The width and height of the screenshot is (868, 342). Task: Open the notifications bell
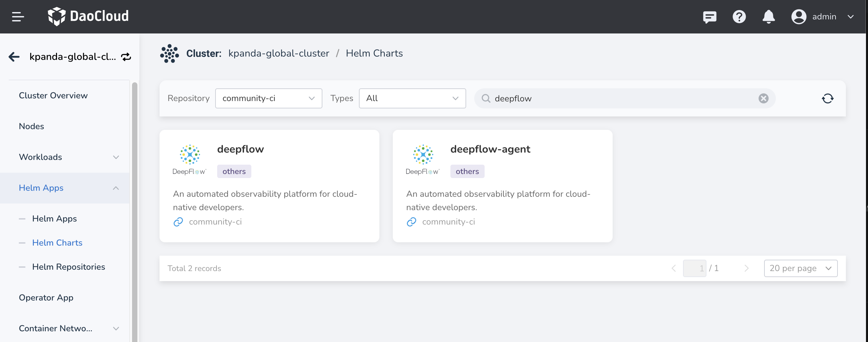click(768, 16)
